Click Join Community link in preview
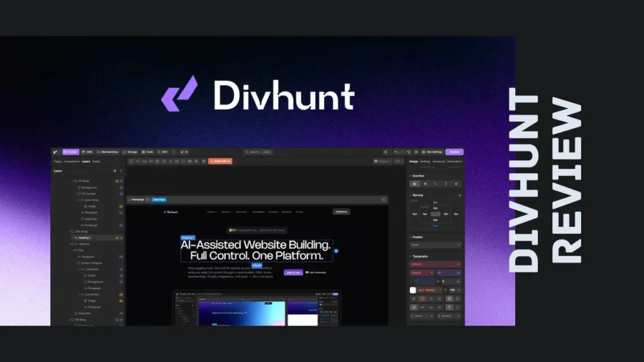 coord(316,272)
